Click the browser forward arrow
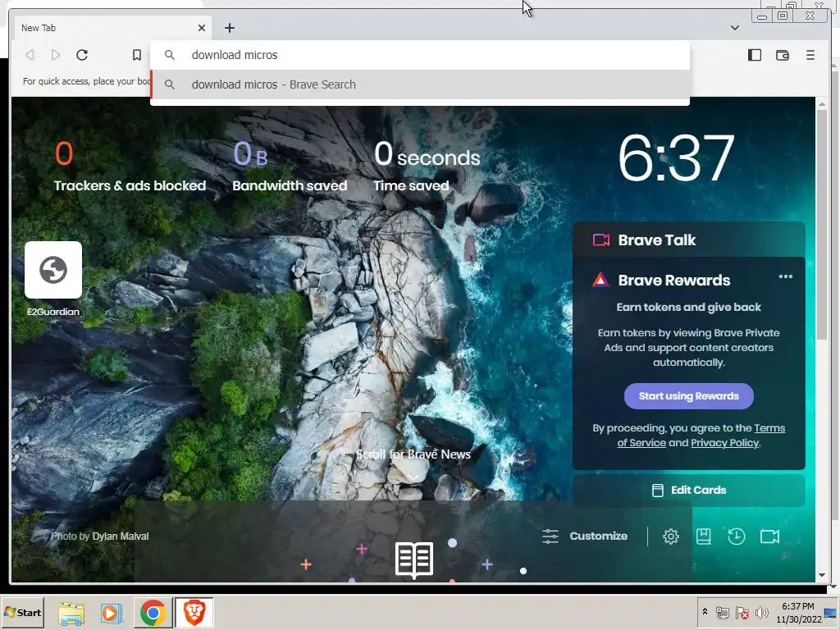The image size is (840, 630). pos(56,55)
